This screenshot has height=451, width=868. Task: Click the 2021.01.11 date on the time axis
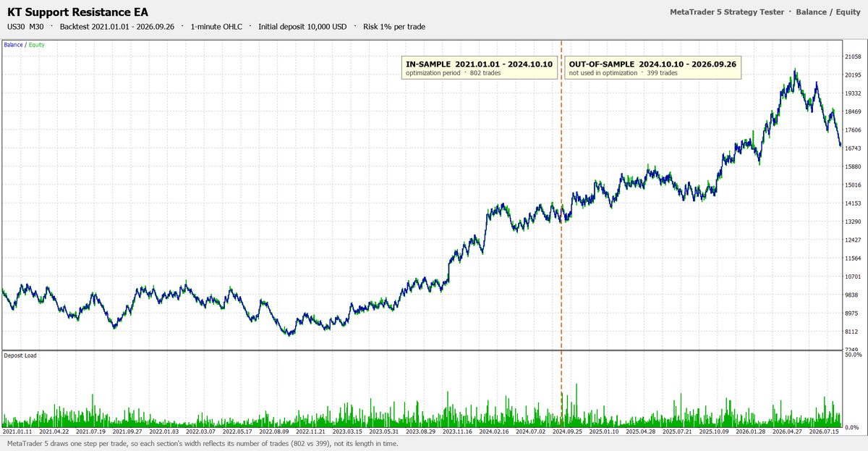[x=17, y=431]
